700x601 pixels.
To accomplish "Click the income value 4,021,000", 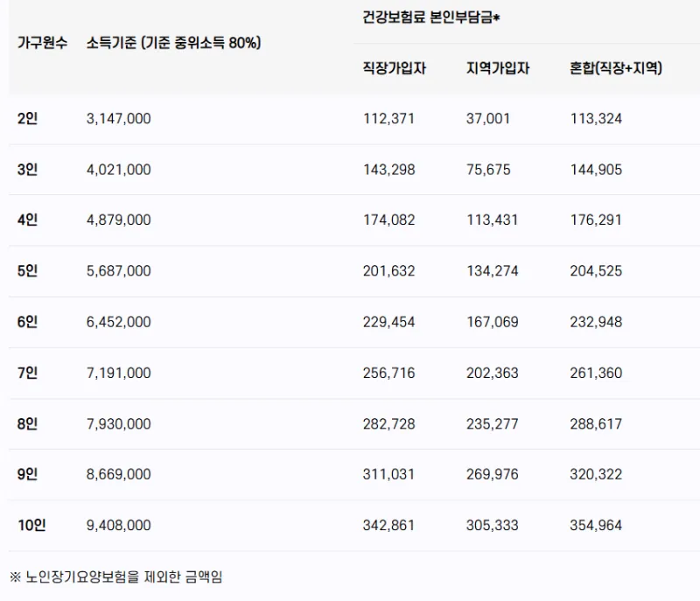I will [119, 170].
